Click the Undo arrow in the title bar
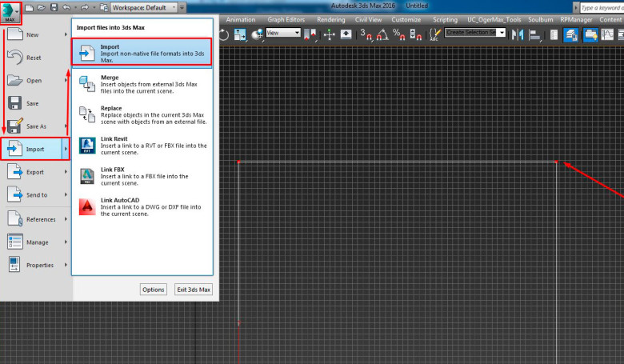The height and width of the screenshot is (364, 624). [66, 7]
